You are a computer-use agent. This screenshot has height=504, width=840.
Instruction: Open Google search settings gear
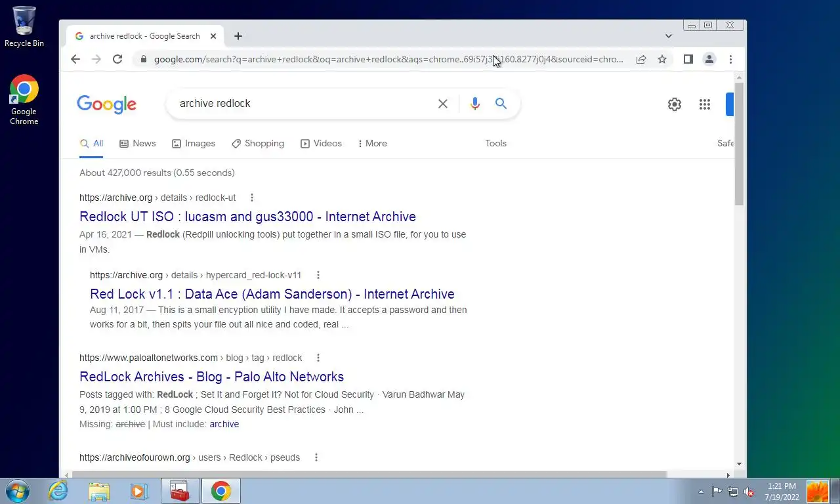pos(675,104)
